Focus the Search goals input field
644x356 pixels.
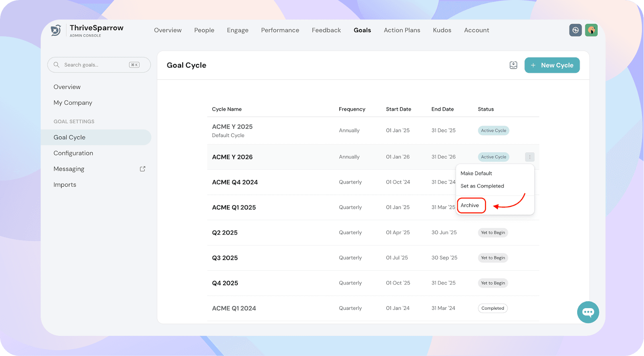tap(95, 65)
